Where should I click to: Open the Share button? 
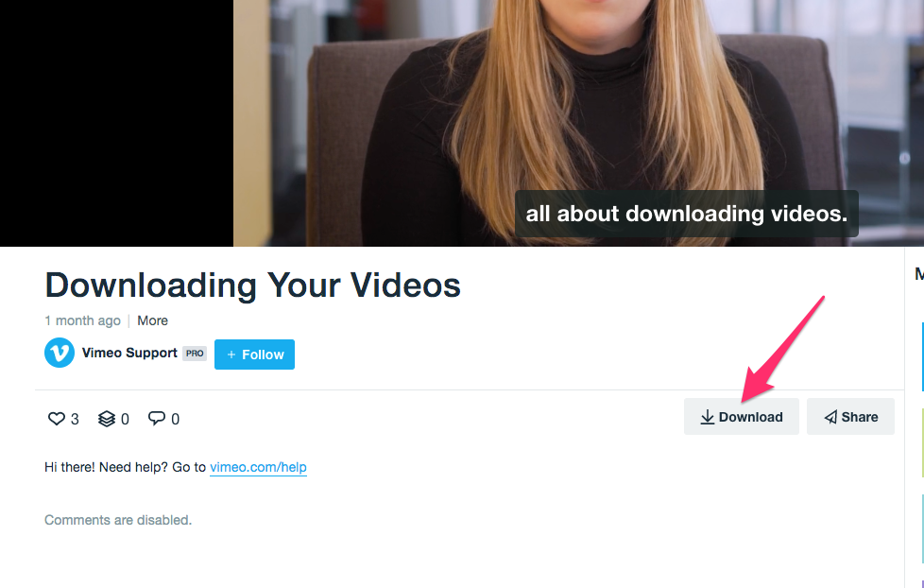850,416
